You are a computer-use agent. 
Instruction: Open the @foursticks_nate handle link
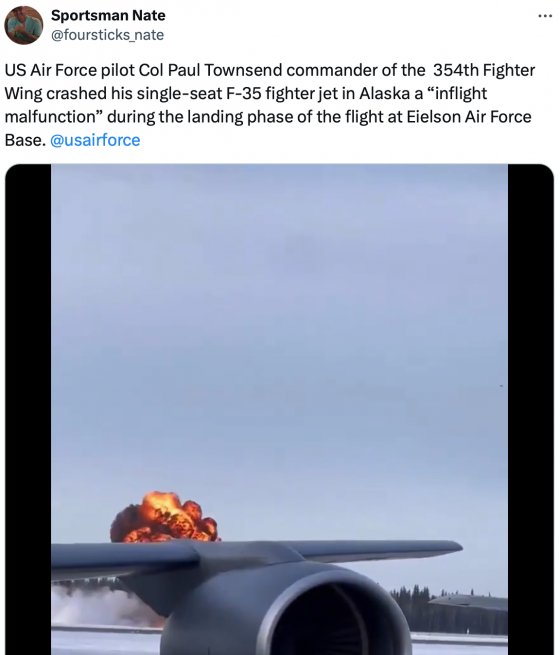[107, 35]
